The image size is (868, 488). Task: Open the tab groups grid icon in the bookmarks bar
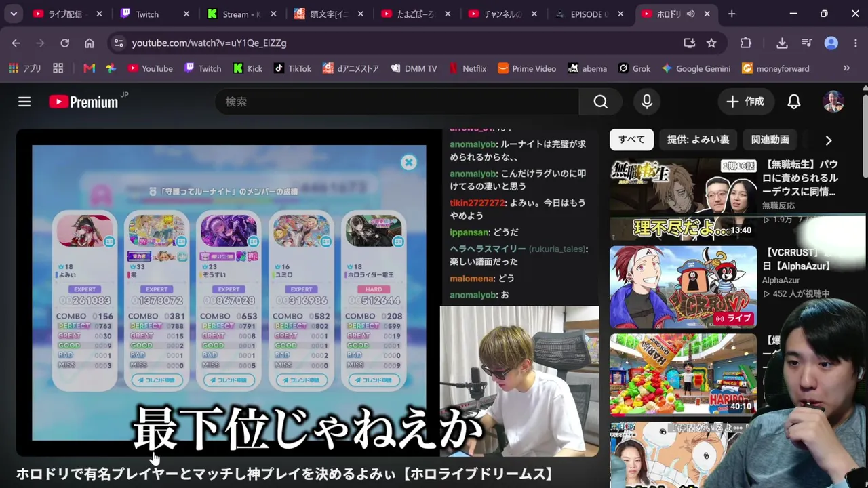coord(58,68)
